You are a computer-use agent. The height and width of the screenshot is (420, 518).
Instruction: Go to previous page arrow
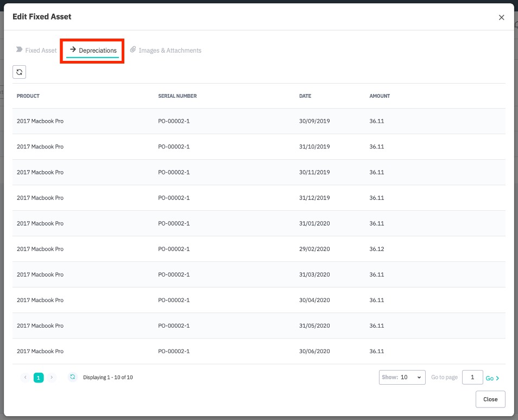(26, 377)
